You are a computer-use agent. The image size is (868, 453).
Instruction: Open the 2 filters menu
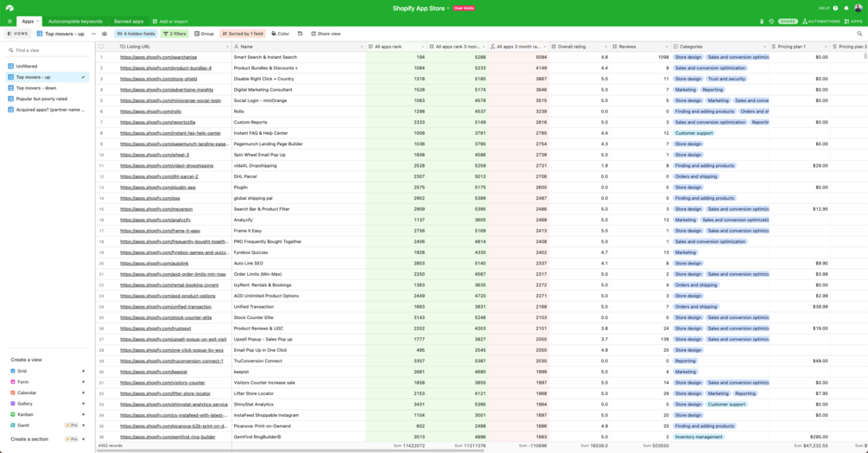tap(175, 34)
